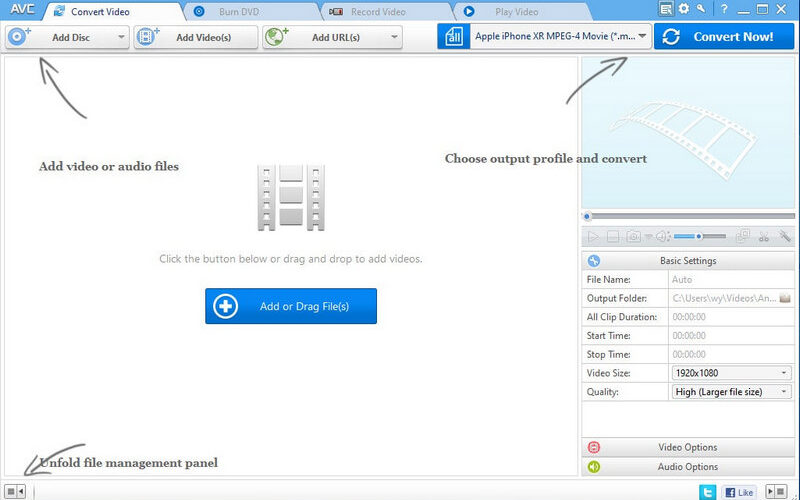The image size is (800, 500).
Task: Click the film strip placeholder icon
Action: (x=291, y=197)
